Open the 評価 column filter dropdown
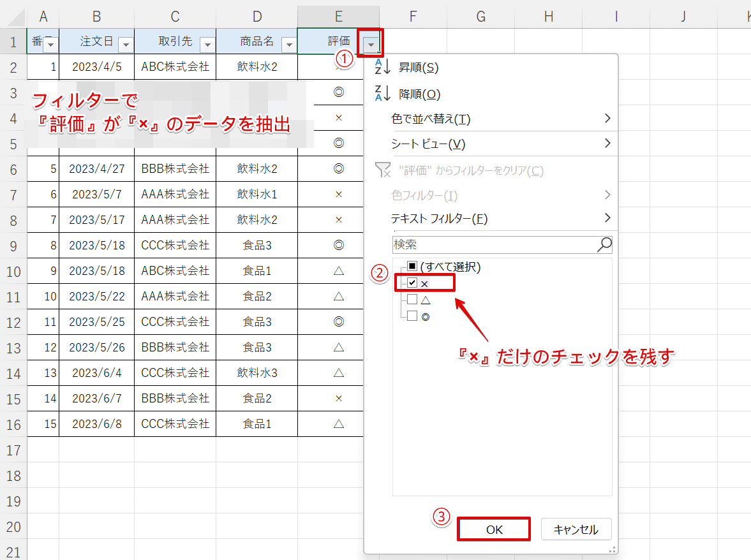The height and width of the screenshot is (560, 751). [x=371, y=44]
